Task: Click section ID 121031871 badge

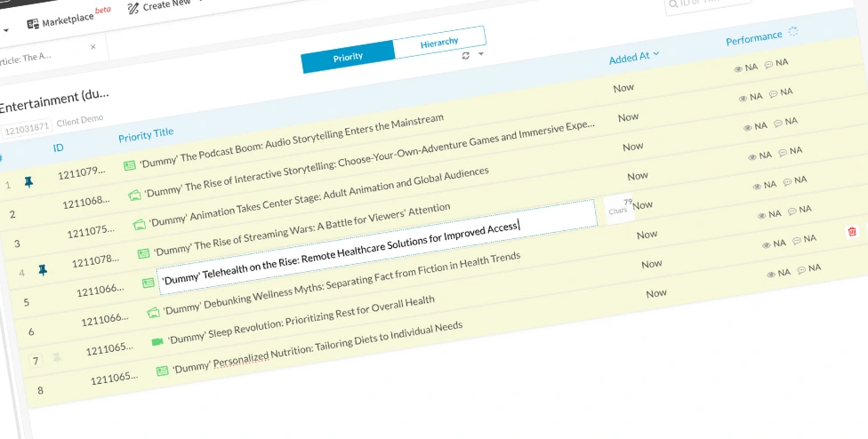Action: 27,128
